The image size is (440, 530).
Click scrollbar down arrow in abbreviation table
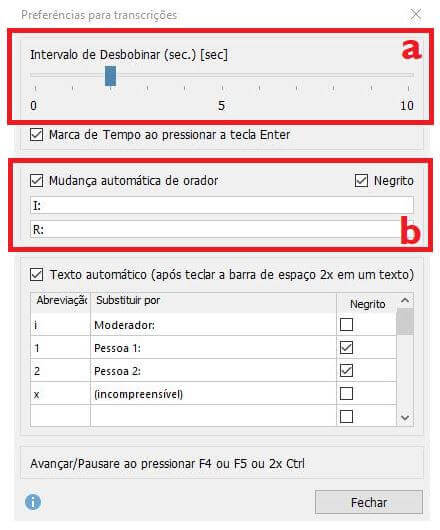click(x=405, y=418)
